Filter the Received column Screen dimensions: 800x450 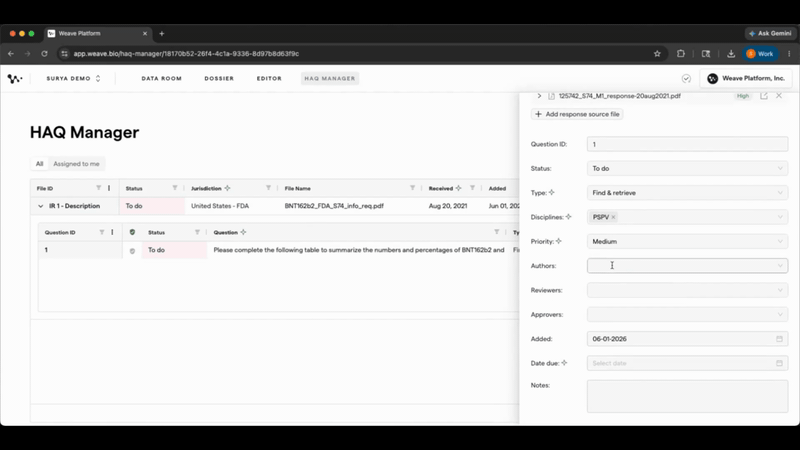pyautogui.click(x=472, y=188)
